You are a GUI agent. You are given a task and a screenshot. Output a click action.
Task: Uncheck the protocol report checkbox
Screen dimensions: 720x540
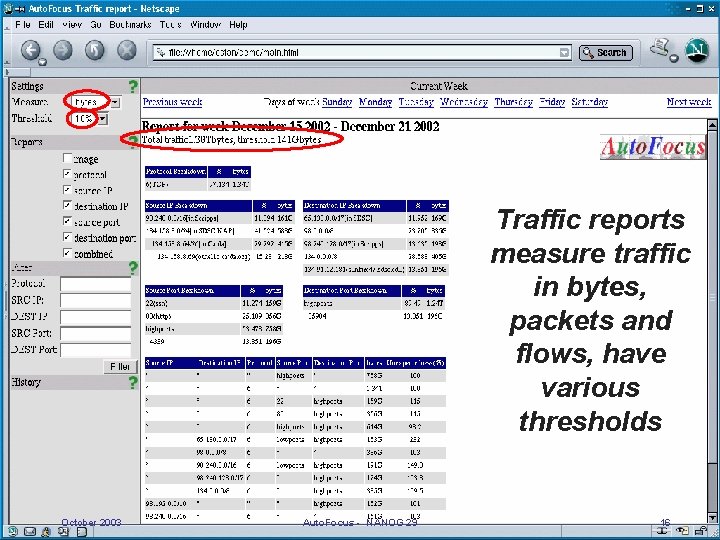(x=67, y=174)
